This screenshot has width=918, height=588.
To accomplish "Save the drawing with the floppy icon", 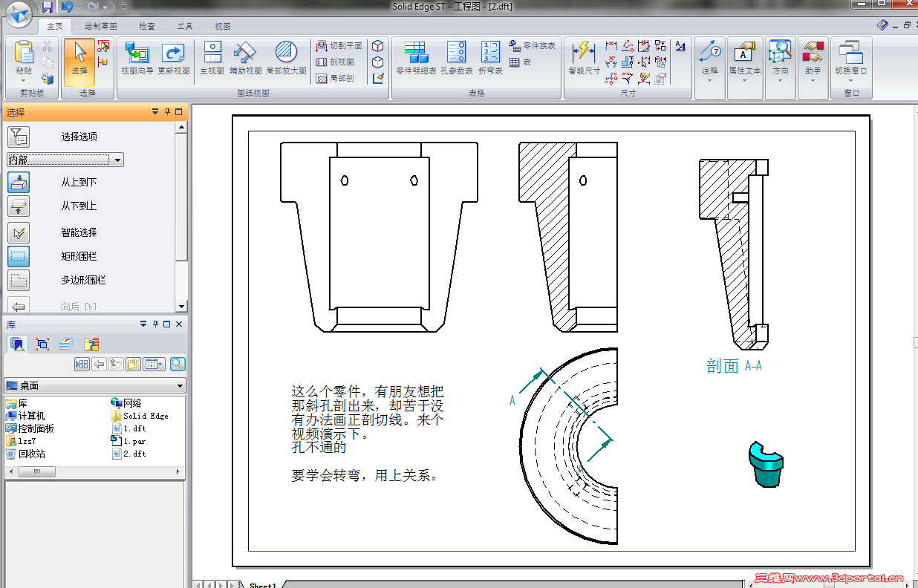I will [48, 7].
